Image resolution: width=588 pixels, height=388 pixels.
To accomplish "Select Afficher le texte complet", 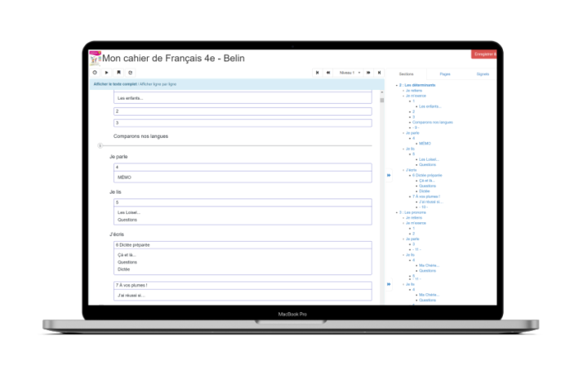I will pos(115,84).
